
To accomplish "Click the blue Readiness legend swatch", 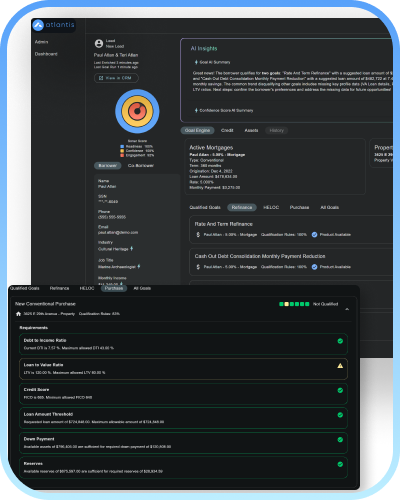I will coord(122,146).
